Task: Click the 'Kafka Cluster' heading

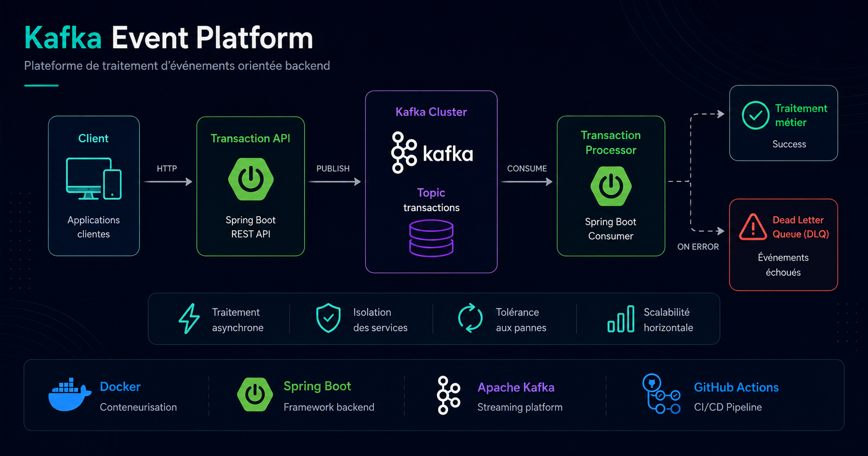Action: click(x=431, y=112)
